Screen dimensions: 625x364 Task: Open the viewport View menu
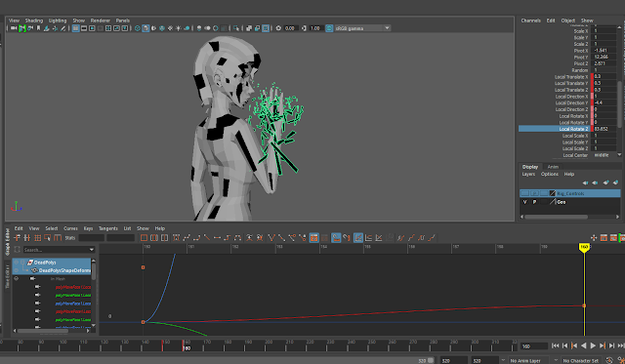[x=14, y=20]
